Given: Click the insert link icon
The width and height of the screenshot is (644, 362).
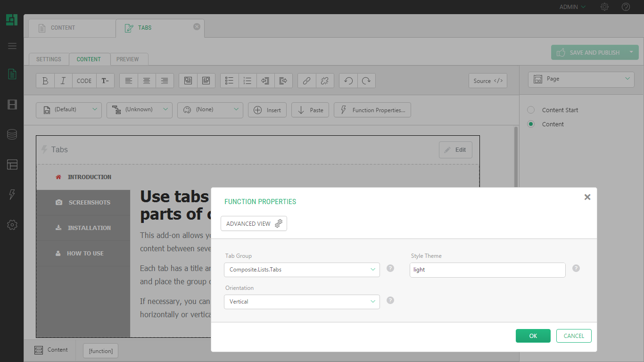Looking at the screenshot, I should [x=306, y=81].
